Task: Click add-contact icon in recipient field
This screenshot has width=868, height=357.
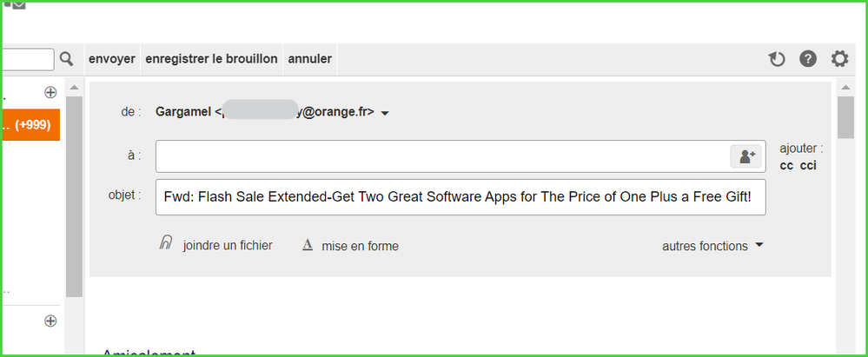Action: tap(746, 156)
